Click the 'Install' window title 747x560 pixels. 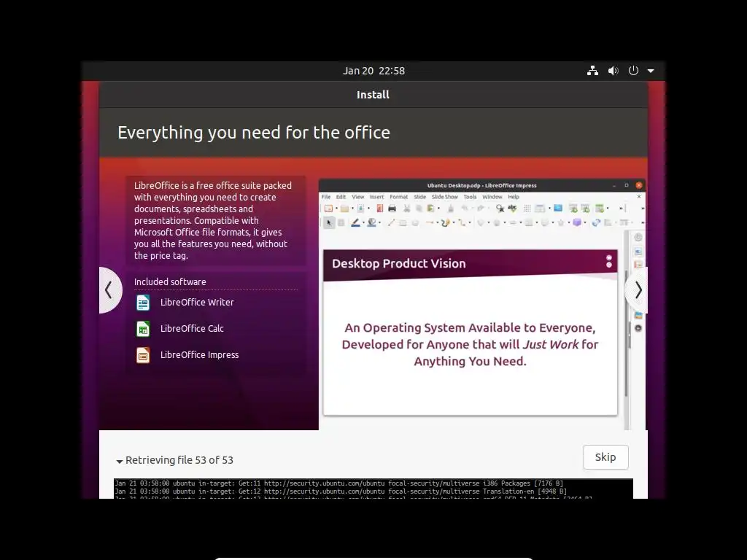373,95
